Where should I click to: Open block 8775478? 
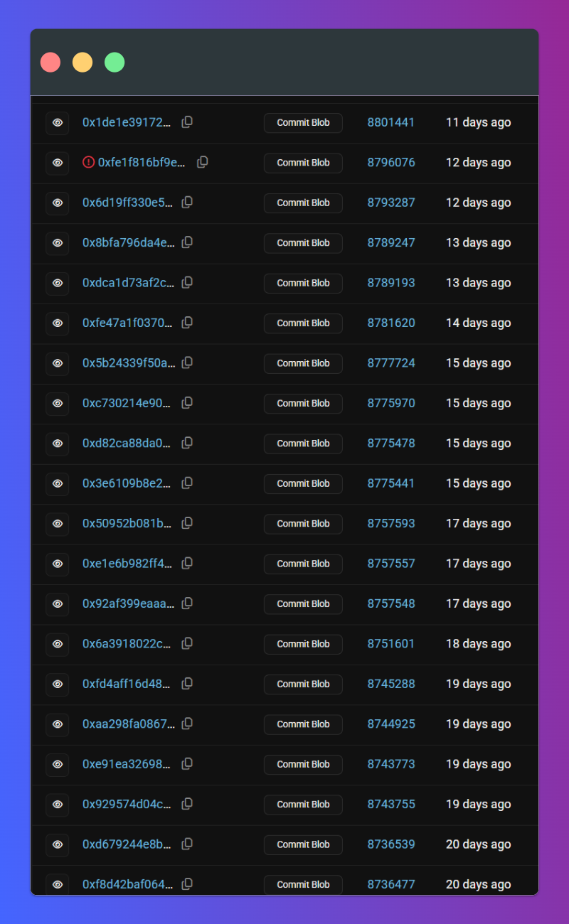tap(391, 444)
